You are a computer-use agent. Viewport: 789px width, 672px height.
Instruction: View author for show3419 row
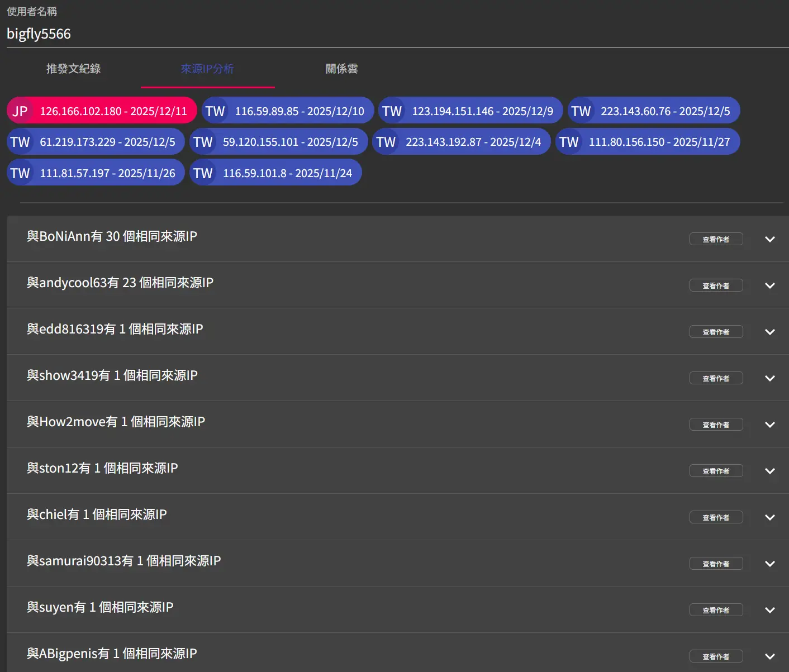tap(716, 378)
